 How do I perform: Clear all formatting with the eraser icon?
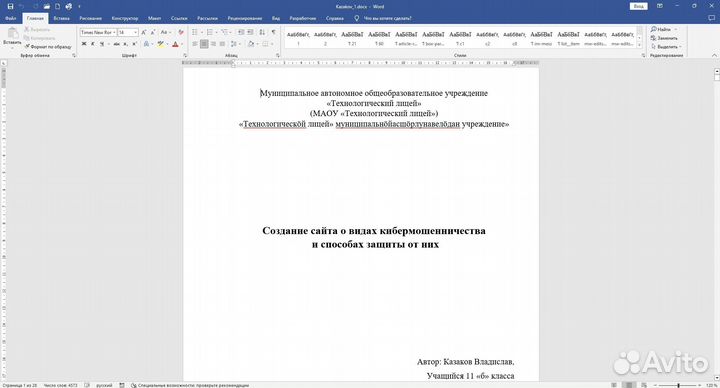click(181, 33)
